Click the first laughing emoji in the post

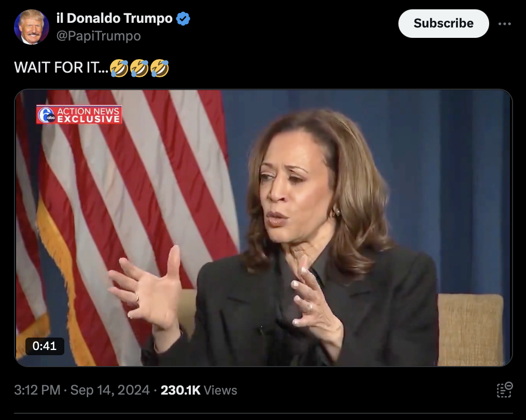point(119,68)
